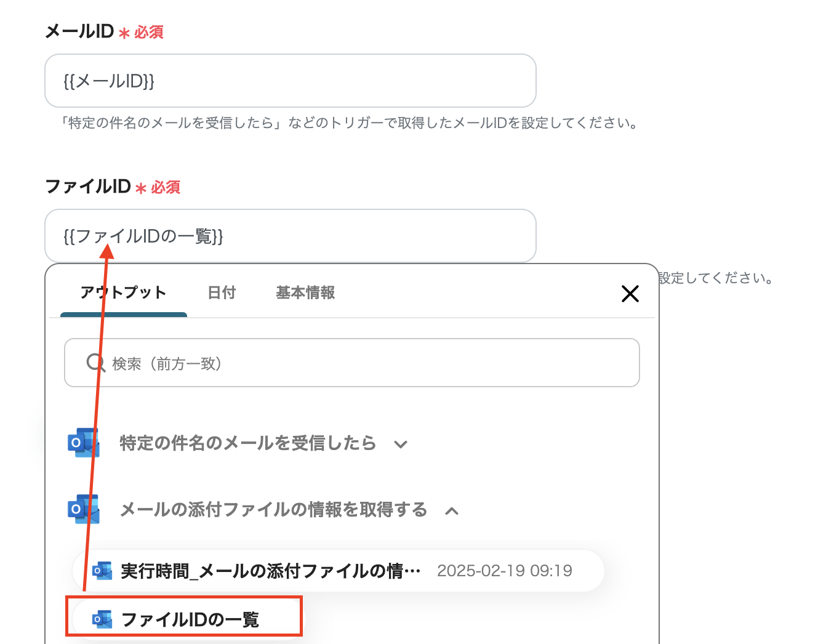
Task: Open the 基本情報 tab
Action: pos(305,292)
